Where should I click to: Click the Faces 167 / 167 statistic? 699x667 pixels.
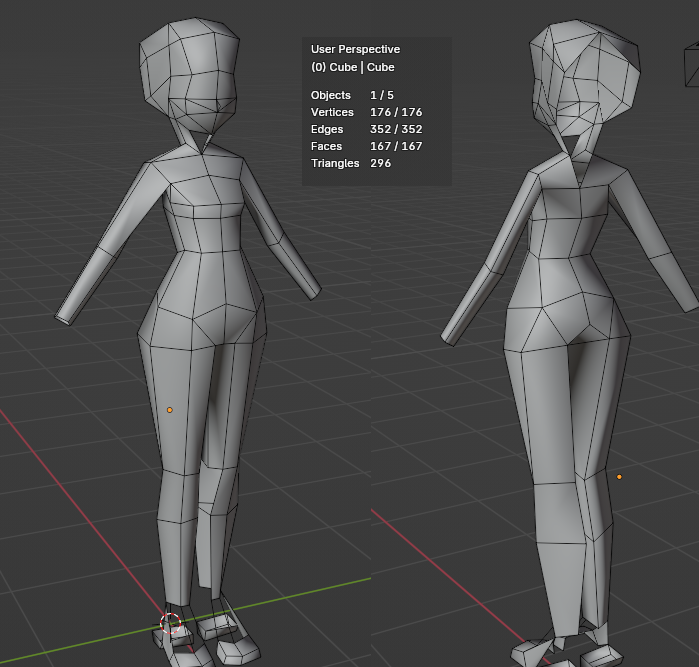coord(366,146)
